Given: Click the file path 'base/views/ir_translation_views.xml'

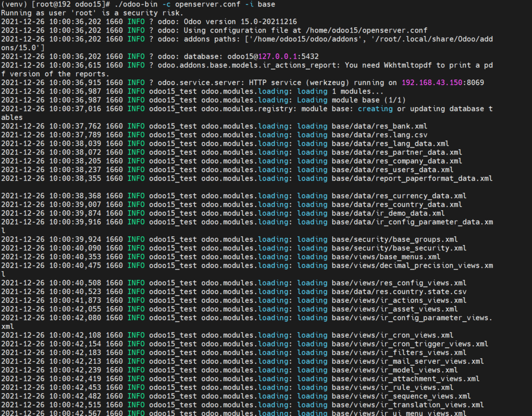Looking at the screenshot, I should (407, 405).
